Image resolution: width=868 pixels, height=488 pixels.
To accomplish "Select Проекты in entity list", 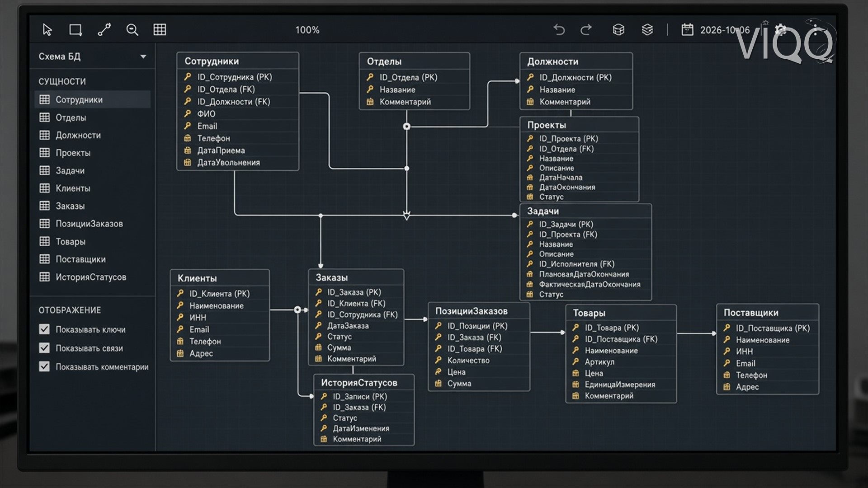I will click(92, 153).
